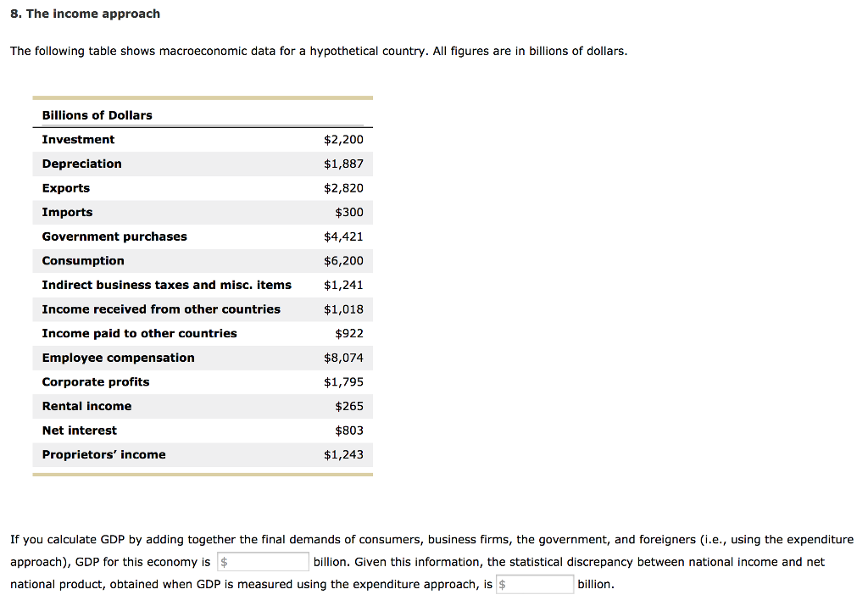The image size is (868, 606).
Task: Select the Investment row label
Action: pos(79,140)
